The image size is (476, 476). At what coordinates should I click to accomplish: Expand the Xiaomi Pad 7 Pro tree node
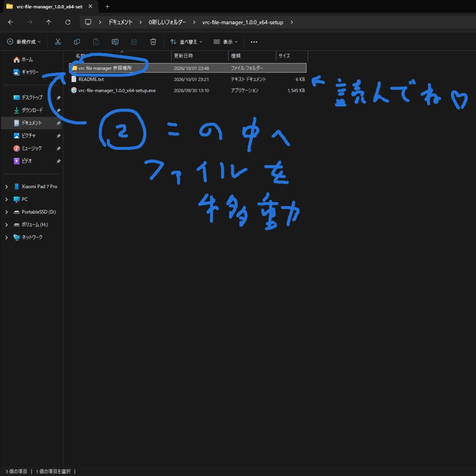(x=7, y=187)
